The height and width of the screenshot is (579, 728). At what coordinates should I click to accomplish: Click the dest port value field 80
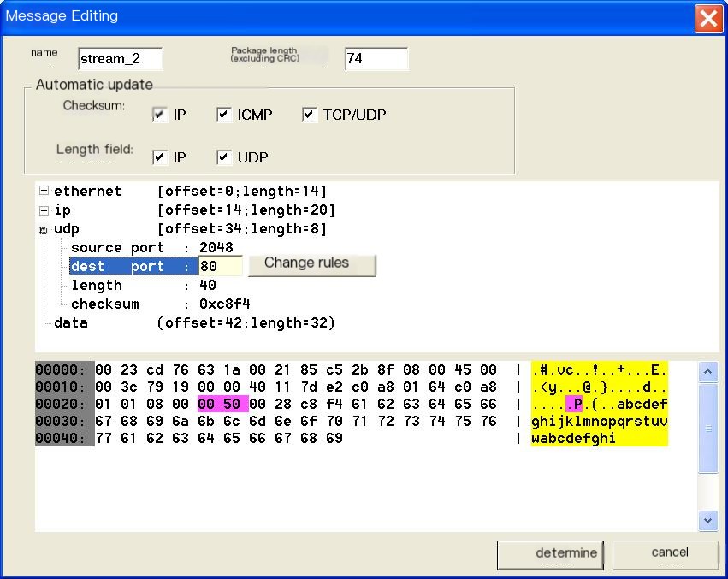(x=220, y=266)
